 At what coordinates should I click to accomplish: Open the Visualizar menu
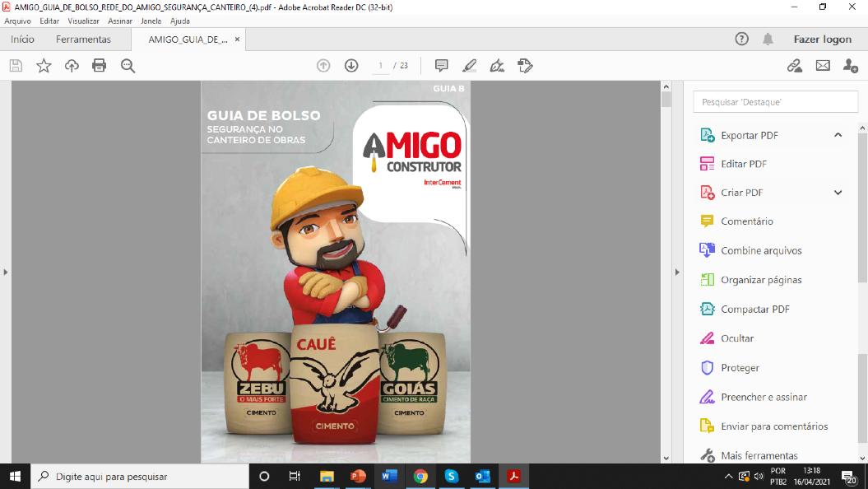tap(84, 21)
